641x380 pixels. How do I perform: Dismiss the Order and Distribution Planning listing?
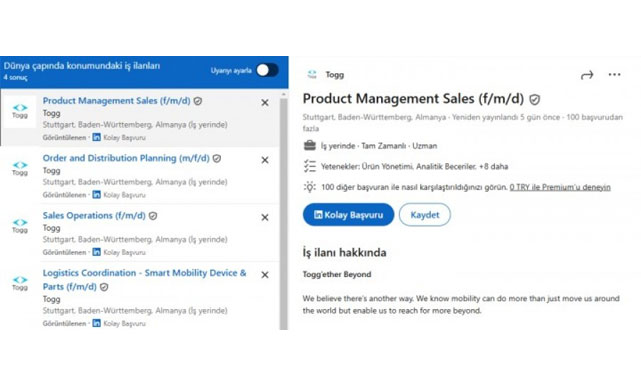[265, 160]
